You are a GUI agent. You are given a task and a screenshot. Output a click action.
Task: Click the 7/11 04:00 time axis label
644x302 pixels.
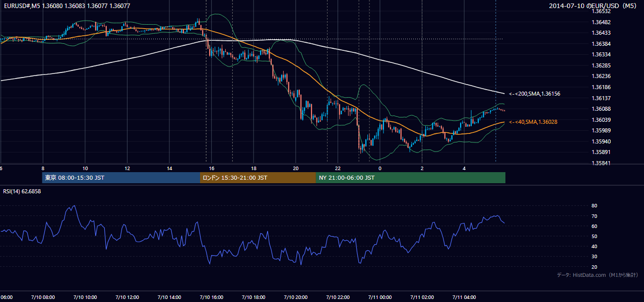[x=464, y=297]
